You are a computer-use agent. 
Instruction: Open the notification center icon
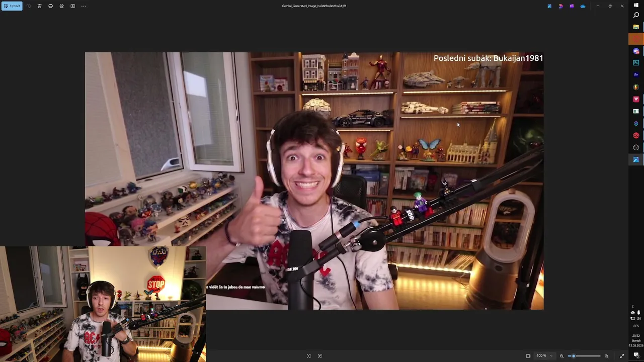(636, 355)
